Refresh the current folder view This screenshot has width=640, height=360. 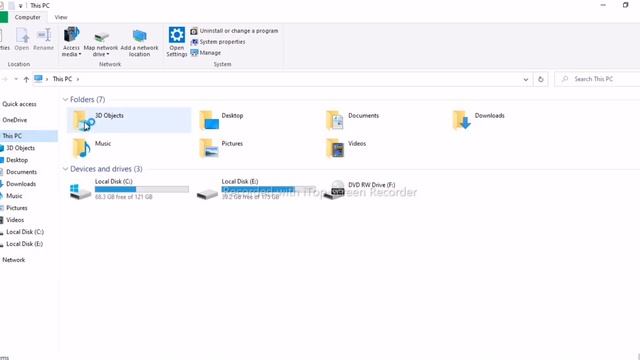[541, 79]
